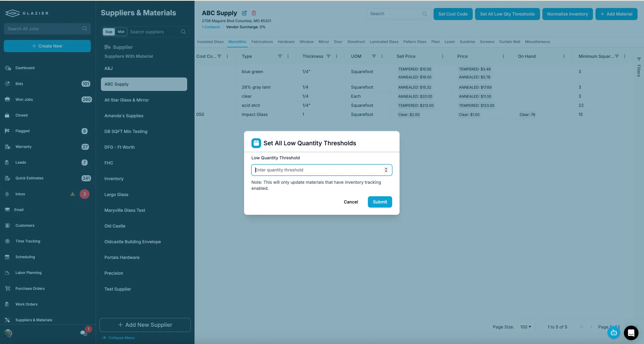The height and width of the screenshot is (344, 644).
Task: Open Bids from the sidebar
Action: pyautogui.click(x=19, y=84)
